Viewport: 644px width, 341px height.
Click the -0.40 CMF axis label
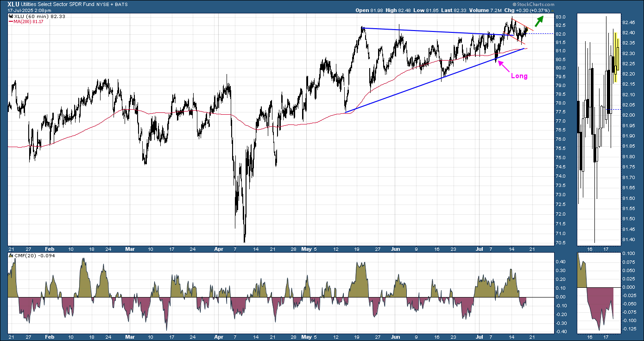[561, 331]
